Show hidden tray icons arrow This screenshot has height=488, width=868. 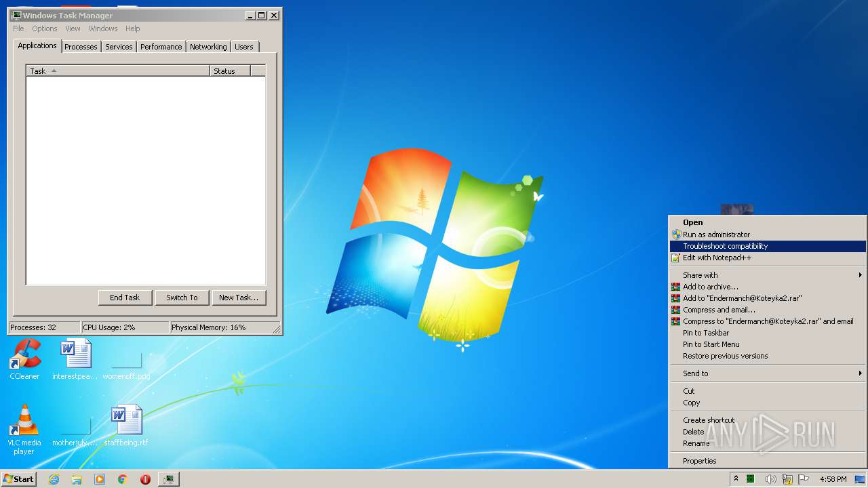pyautogui.click(x=736, y=479)
